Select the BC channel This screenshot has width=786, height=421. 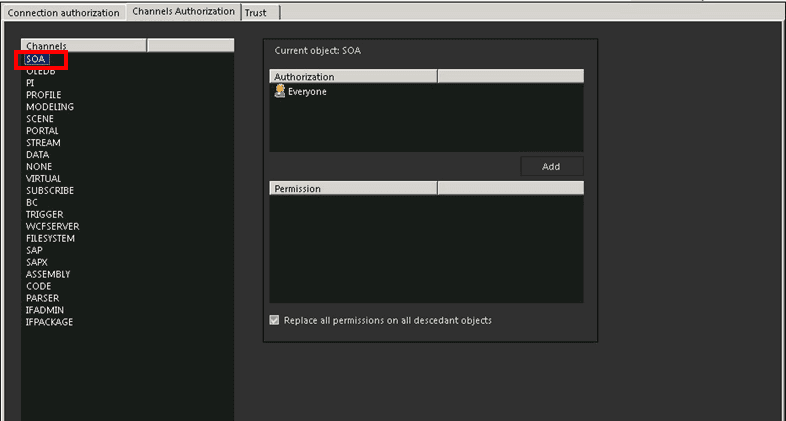click(x=32, y=202)
